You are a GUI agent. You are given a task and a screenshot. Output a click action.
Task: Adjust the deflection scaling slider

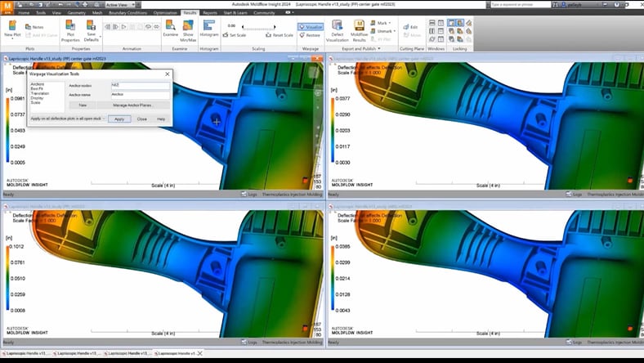coord(258,28)
